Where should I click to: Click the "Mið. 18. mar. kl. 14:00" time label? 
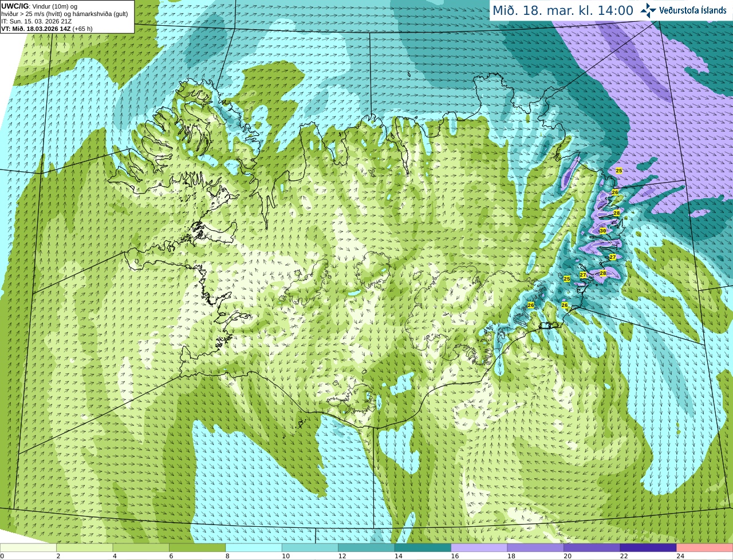coord(563,10)
